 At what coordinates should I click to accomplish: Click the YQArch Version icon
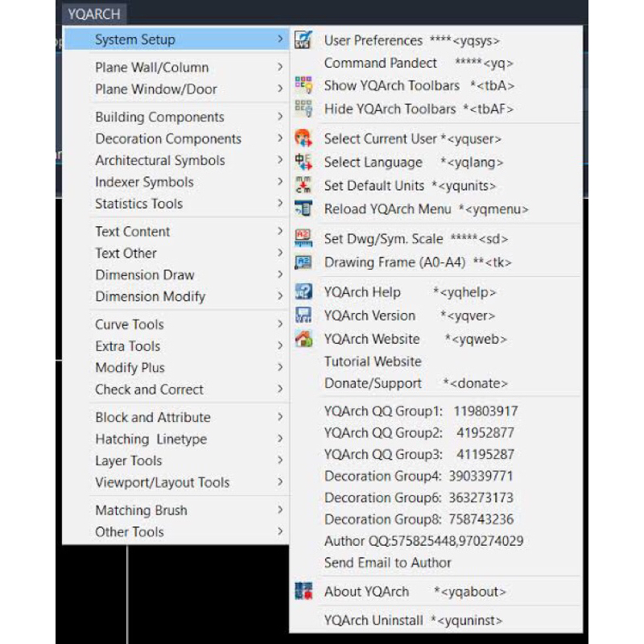(x=303, y=316)
